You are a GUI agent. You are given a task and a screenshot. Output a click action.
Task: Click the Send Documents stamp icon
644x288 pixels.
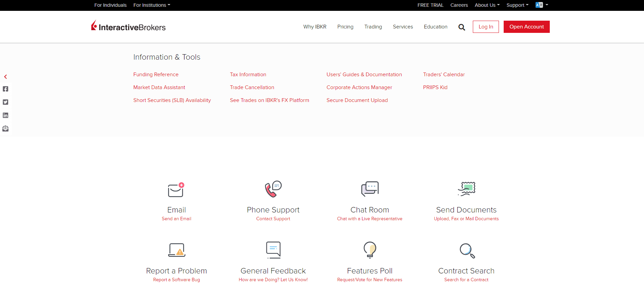pos(466,189)
